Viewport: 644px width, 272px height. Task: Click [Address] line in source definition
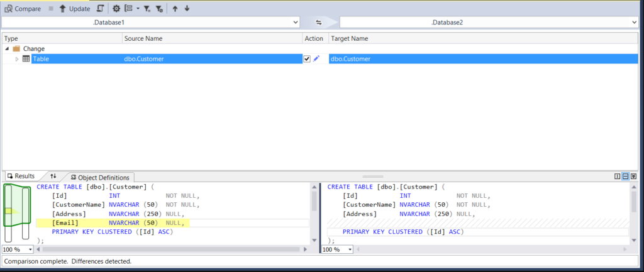118,214
